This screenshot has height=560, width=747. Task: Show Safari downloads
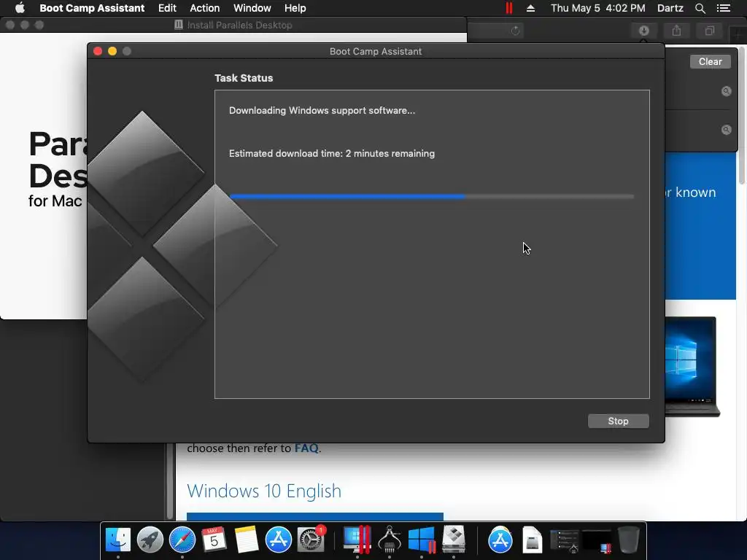(x=643, y=31)
